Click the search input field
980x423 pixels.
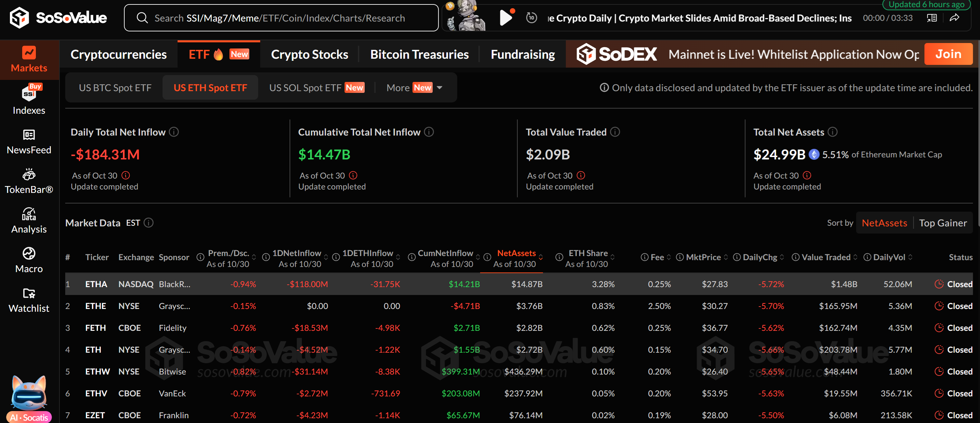pyautogui.click(x=281, y=18)
